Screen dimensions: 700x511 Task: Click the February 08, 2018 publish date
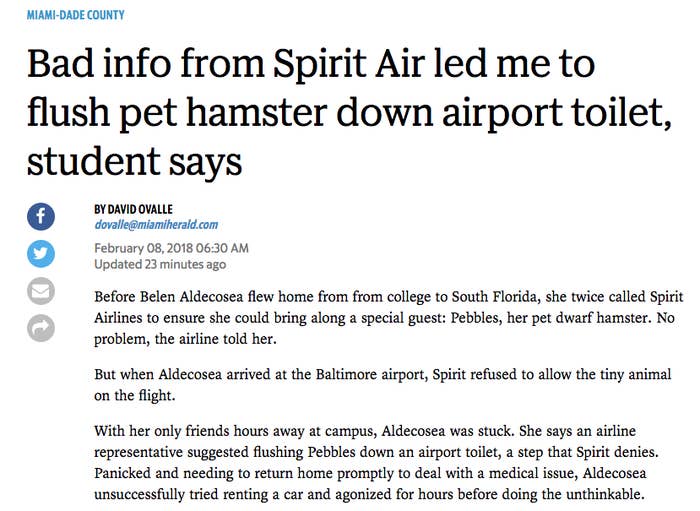coord(171,248)
